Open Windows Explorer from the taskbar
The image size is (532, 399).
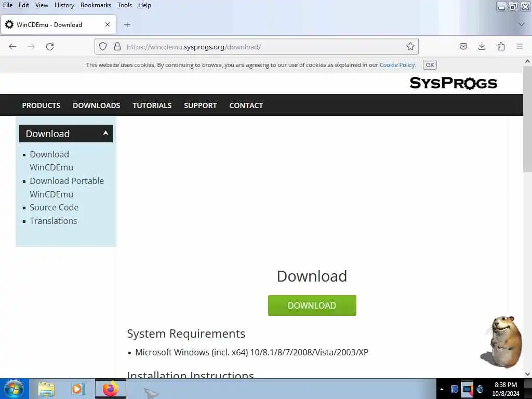pos(46,389)
